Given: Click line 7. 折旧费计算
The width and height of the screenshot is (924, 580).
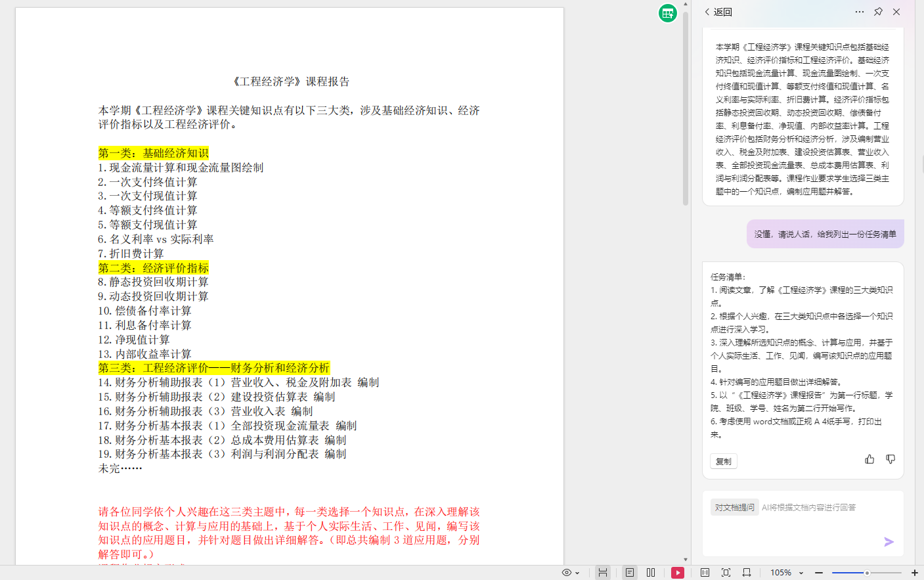Looking at the screenshot, I should point(131,254).
